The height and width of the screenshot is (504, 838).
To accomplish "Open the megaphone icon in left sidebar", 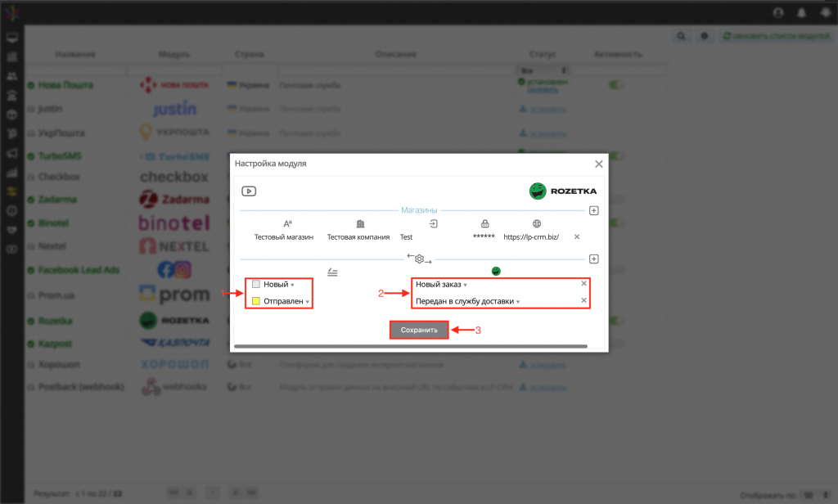I will (x=11, y=153).
